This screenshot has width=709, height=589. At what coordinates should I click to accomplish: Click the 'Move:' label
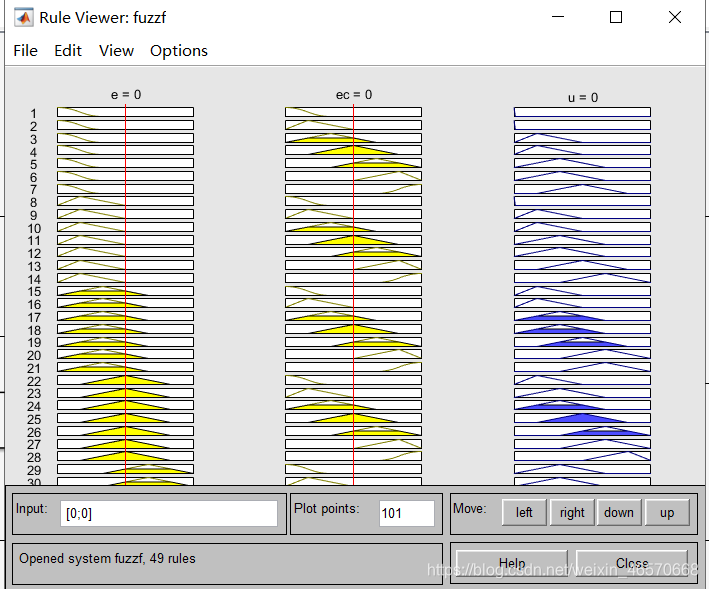point(470,509)
